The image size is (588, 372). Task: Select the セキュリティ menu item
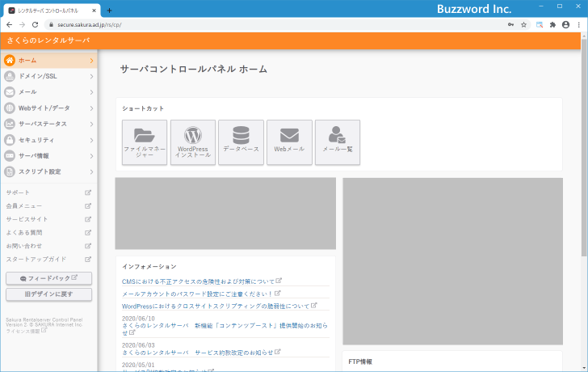coord(48,140)
